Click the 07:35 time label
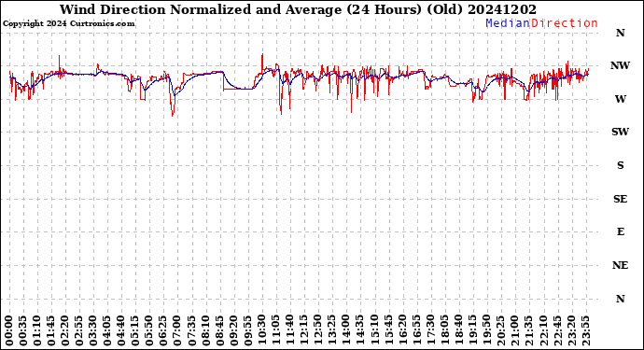 coord(192,331)
